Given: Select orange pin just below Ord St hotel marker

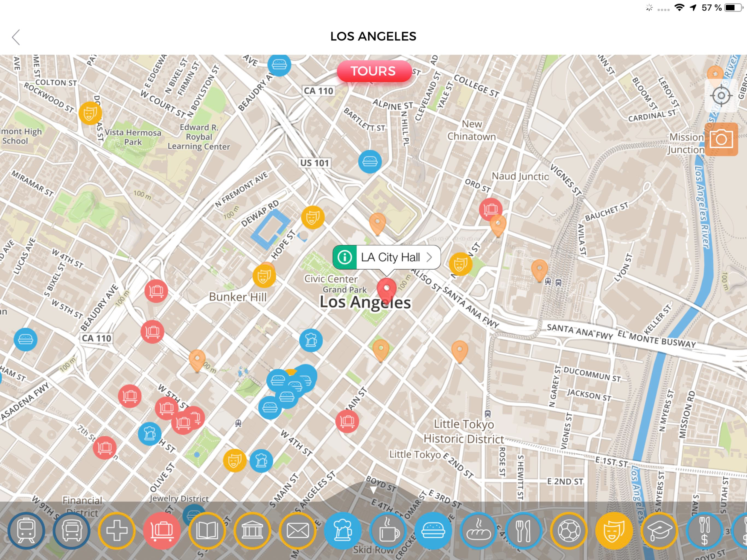Looking at the screenshot, I should tap(498, 225).
